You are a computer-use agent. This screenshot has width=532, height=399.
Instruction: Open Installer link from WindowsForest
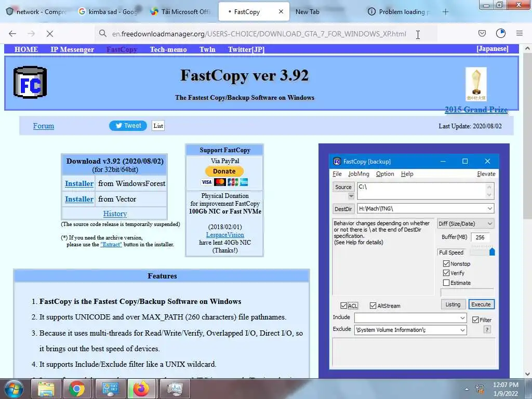click(79, 183)
